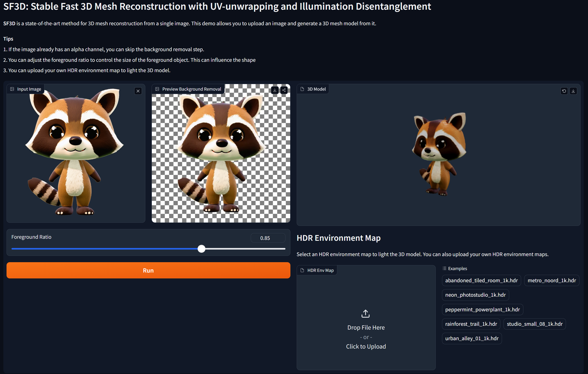The height and width of the screenshot is (374, 588).
Task: Pick urban_alley_01_1k.hdr example
Action: tap(472, 338)
